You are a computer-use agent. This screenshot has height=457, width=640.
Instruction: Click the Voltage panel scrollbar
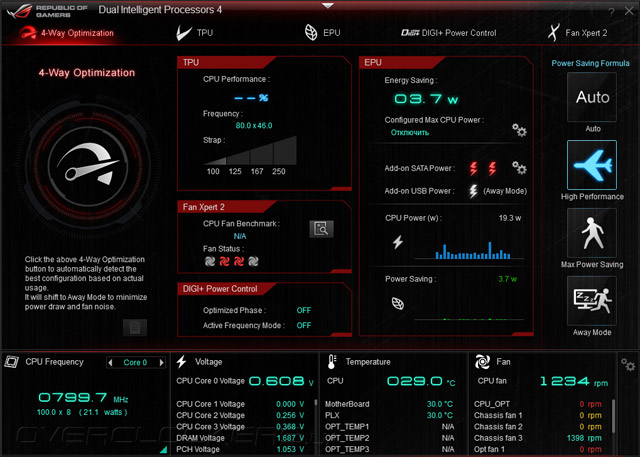click(x=316, y=403)
